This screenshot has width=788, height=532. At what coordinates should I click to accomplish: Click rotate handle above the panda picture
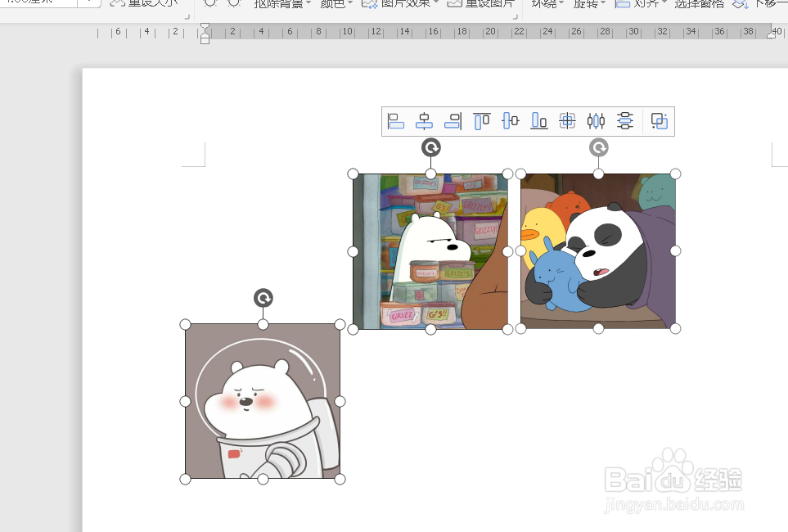point(598,148)
